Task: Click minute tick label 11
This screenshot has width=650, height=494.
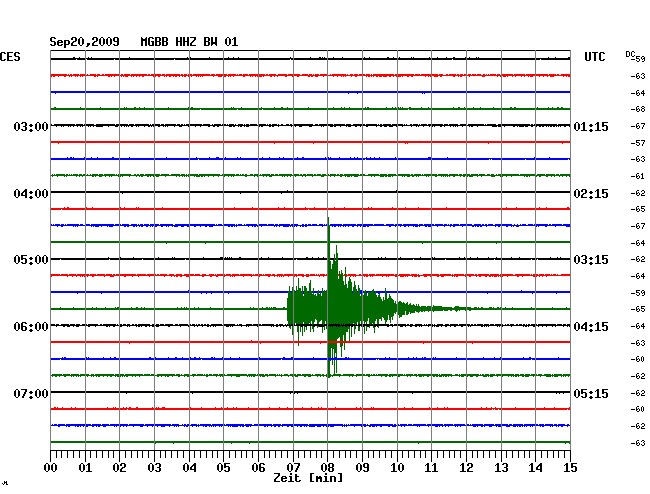Action: point(431,467)
